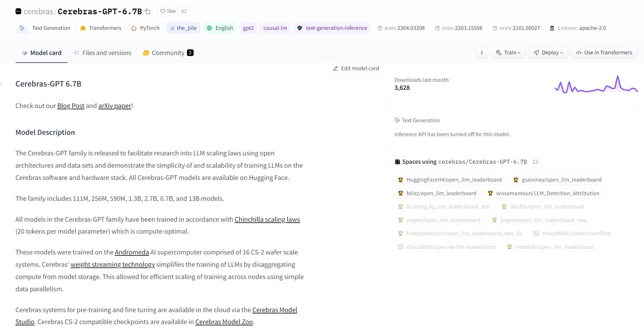Click Edit model card button

(x=356, y=68)
